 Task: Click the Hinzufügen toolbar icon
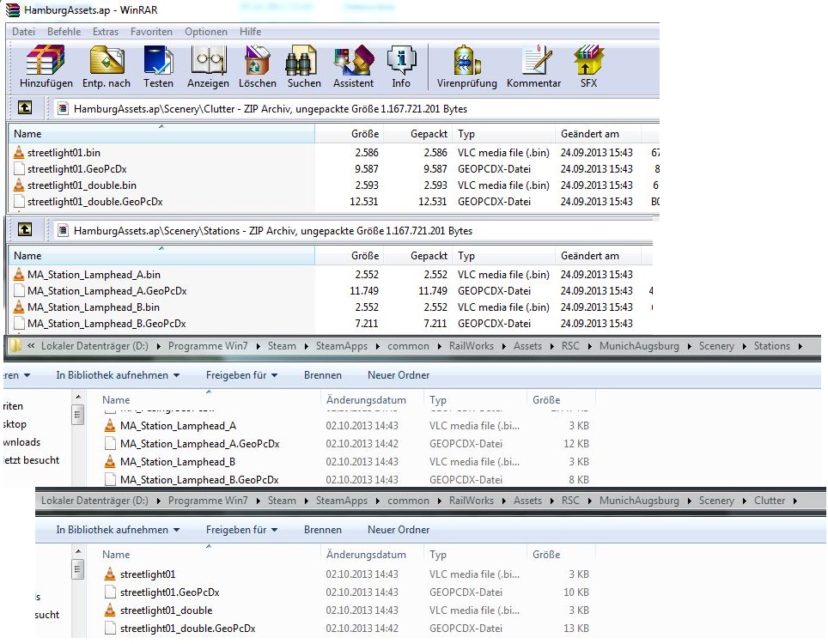click(x=46, y=67)
